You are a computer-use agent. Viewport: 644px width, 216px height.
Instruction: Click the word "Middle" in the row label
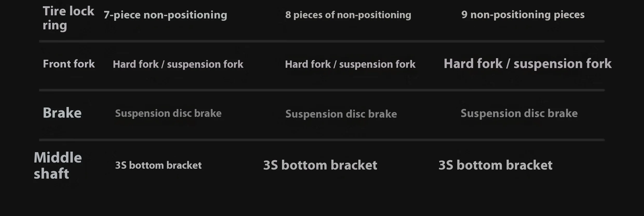58,158
